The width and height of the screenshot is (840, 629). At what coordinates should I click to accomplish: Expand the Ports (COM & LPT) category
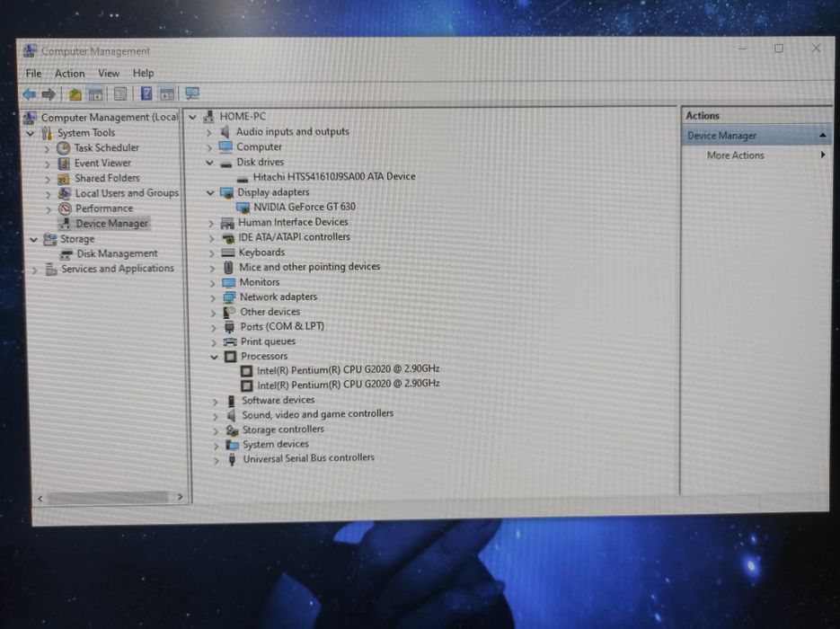214,327
